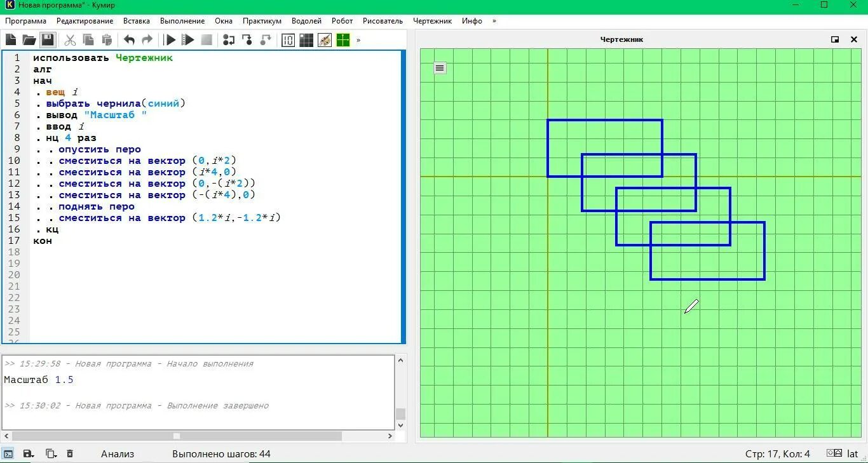Image resolution: width=868 pixels, height=463 pixels.
Task: Click the 'Выполнено шагов: 44' status text
Action: tap(221, 454)
